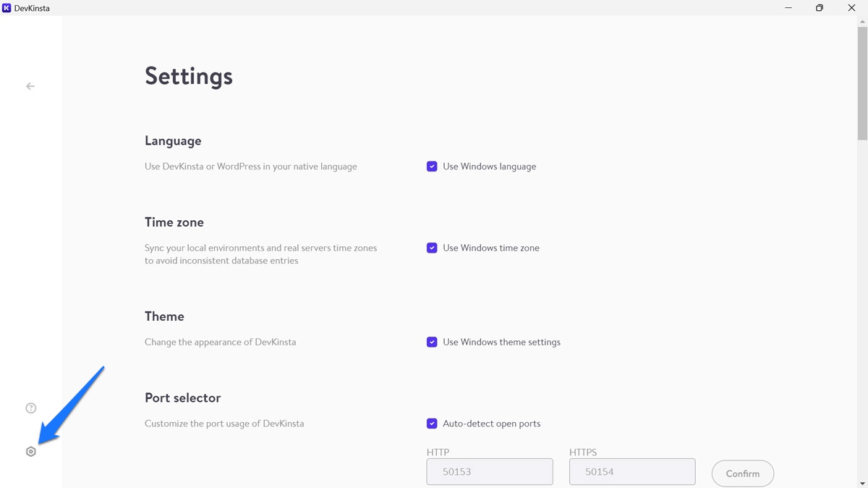Minimize the DevKinsta window
This screenshot has width=868, height=488.
pyautogui.click(x=787, y=8)
